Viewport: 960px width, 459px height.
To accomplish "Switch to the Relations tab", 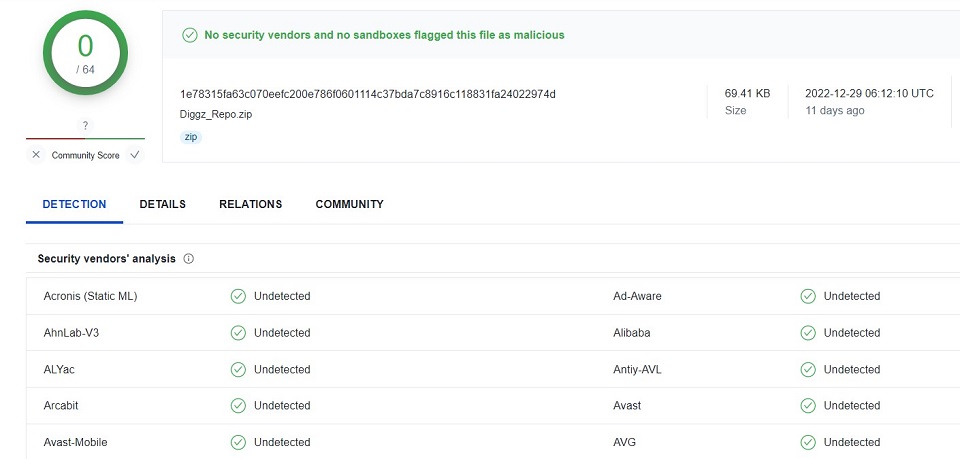I will [x=250, y=204].
